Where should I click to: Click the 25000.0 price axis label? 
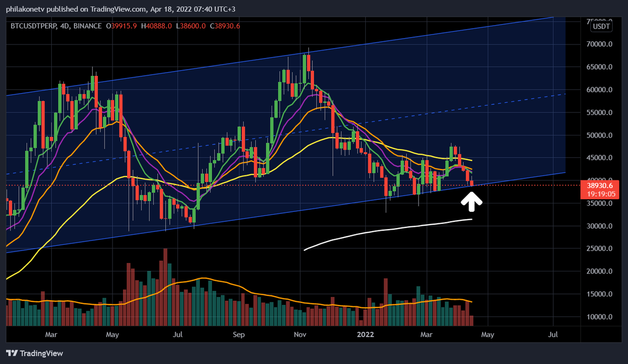599,249
